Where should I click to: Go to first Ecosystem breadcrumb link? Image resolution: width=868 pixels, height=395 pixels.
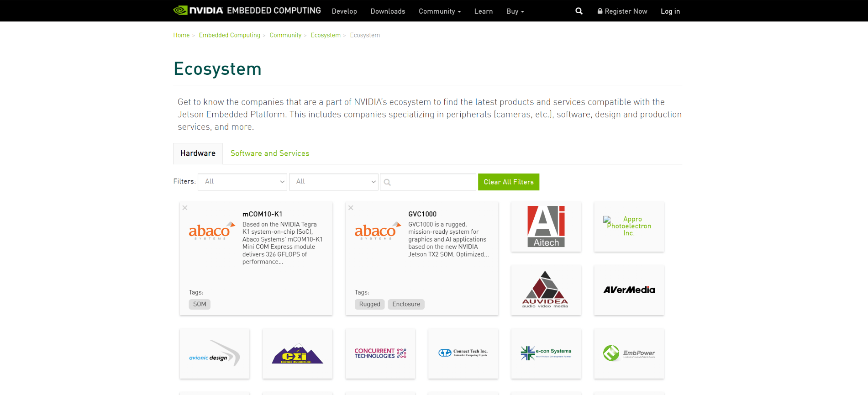(326, 35)
